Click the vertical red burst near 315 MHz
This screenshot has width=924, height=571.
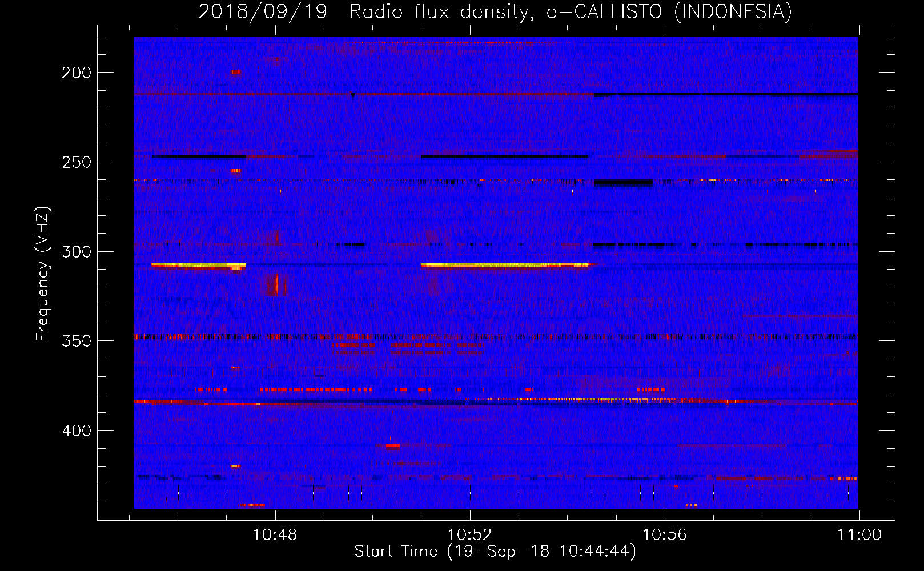coord(276,284)
